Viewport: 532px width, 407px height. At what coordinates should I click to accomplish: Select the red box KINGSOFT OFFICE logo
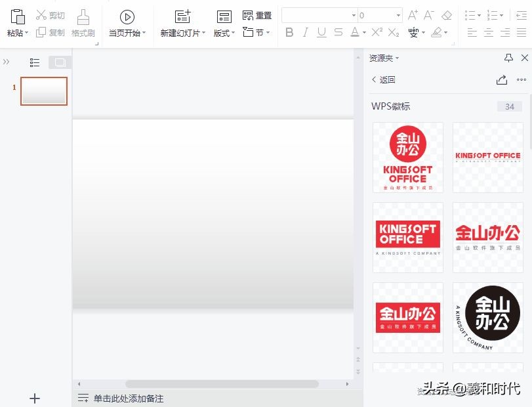408,238
